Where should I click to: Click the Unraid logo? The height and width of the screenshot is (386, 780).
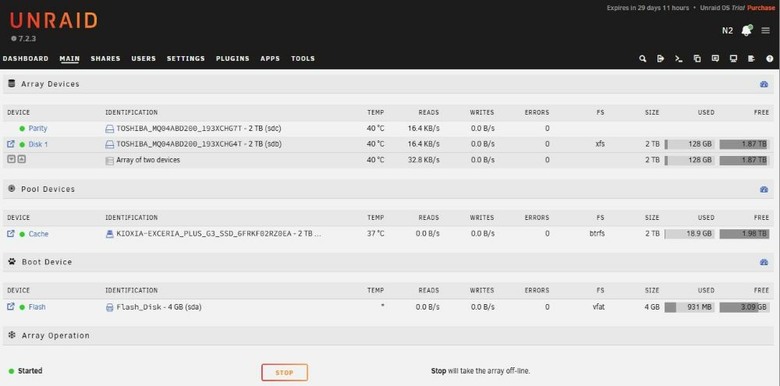pyautogui.click(x=54, y=20)
